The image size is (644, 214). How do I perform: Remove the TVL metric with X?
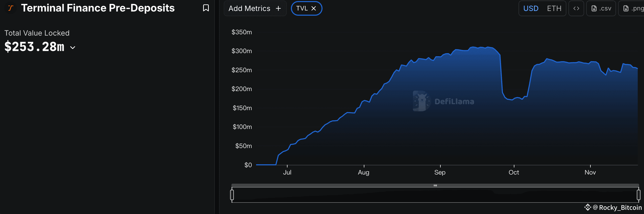(314, 9)
